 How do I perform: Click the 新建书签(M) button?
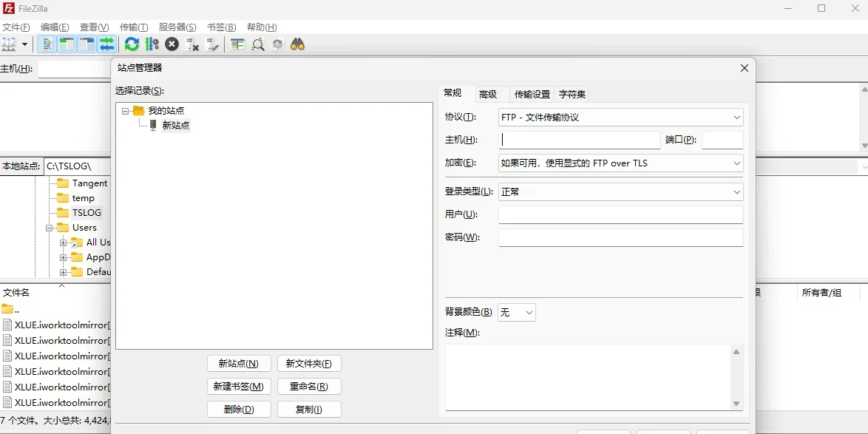click(239, 387)
